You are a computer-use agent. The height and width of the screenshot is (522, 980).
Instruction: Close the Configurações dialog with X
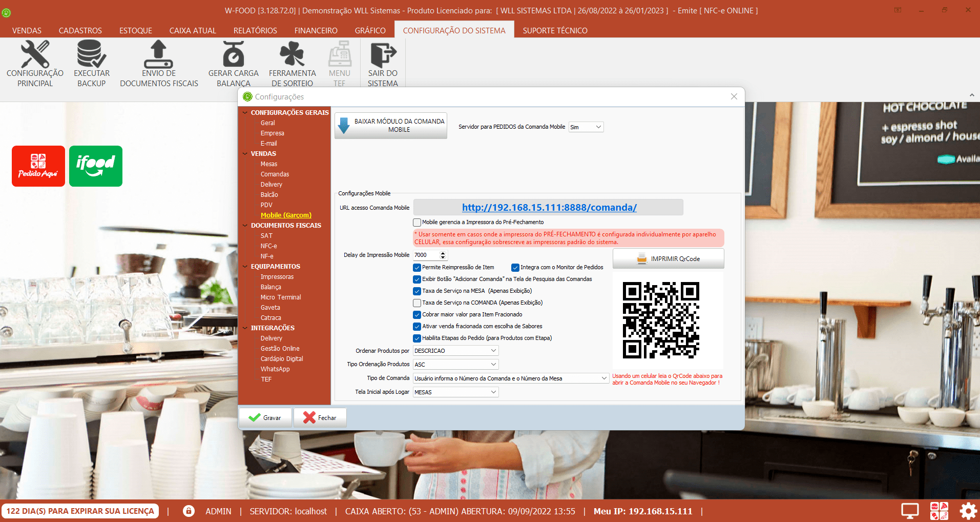(x=734, y=96)
